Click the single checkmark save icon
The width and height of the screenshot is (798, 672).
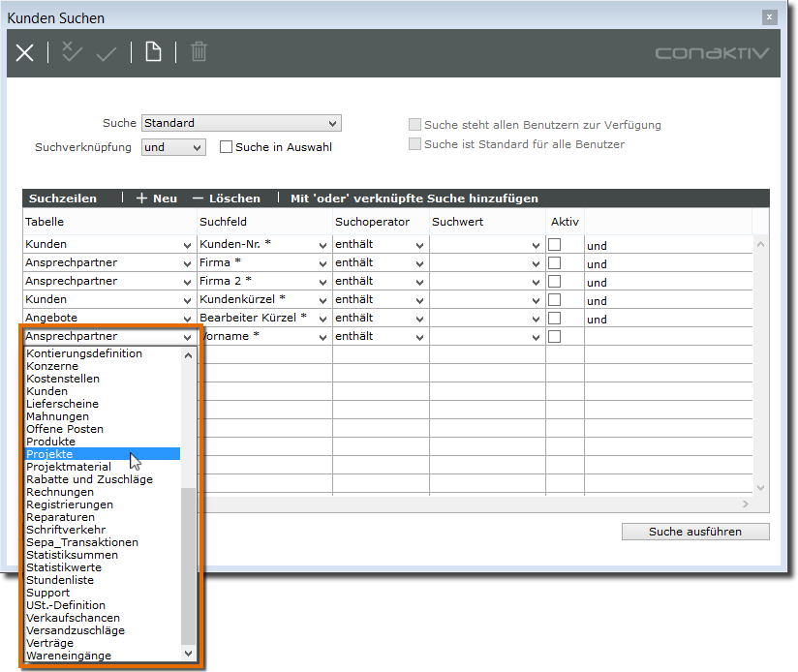107,53
